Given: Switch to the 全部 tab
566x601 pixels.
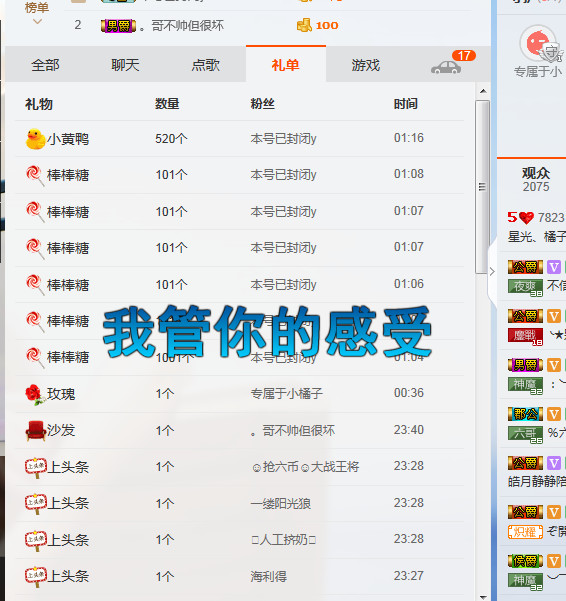Looking at the screenshot, I should click(45, 65).
